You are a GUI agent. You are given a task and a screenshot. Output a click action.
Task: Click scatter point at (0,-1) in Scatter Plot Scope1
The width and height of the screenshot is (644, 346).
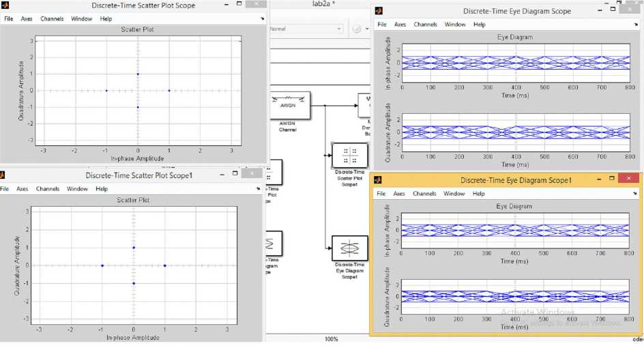(134, 283)
